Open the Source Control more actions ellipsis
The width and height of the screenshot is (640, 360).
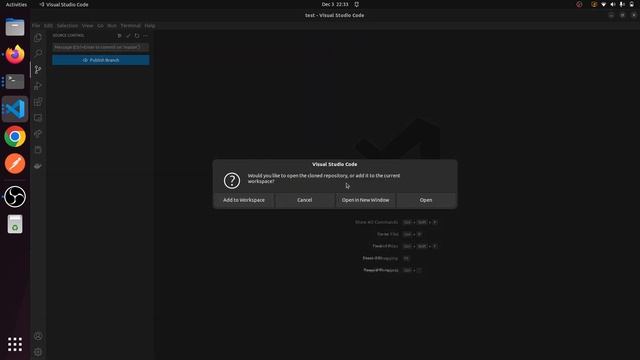[x=146, y=36]
